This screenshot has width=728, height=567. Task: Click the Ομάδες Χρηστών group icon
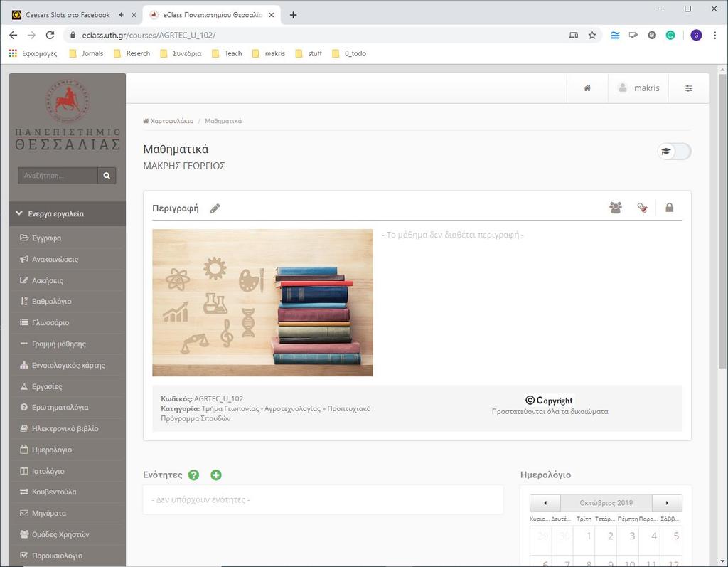coord(24,534)
